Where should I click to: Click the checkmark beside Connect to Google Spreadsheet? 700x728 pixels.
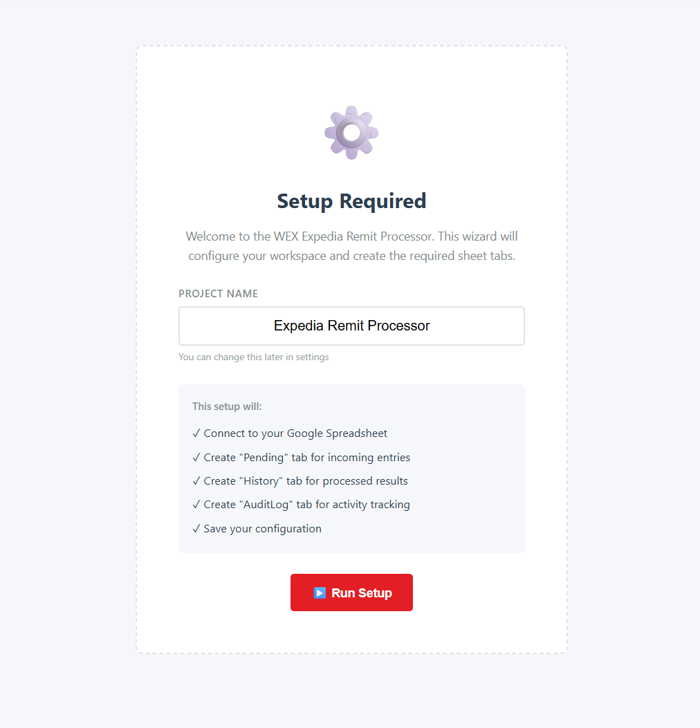point(196,433)
